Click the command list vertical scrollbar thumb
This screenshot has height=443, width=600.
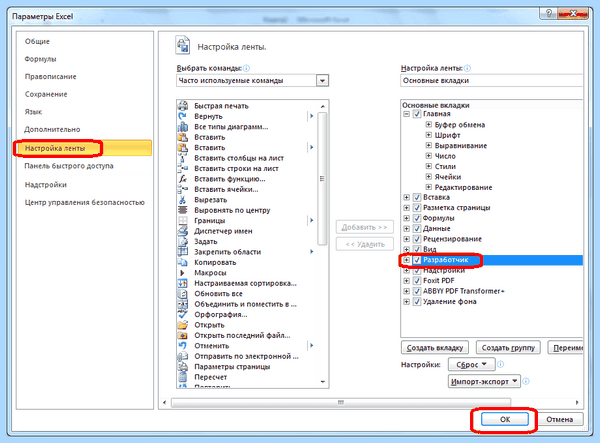click(322, 178)
